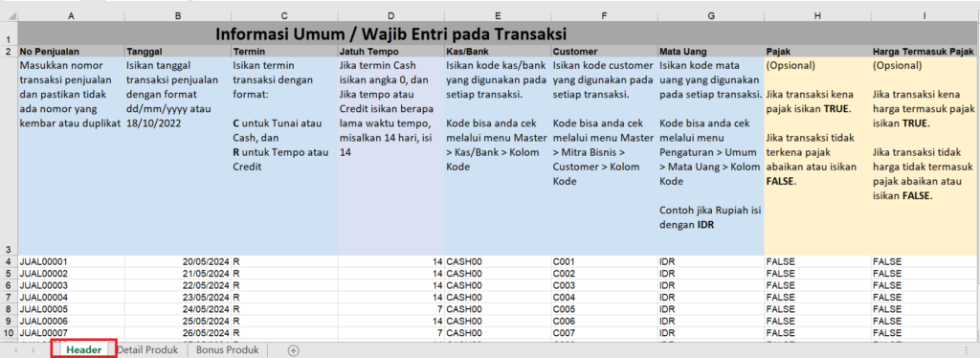
Task: Select customer code cell C005
Action: [605, 309]
